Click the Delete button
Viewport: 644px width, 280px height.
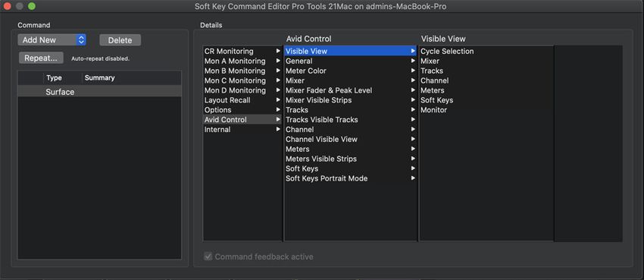pos(120,40)
